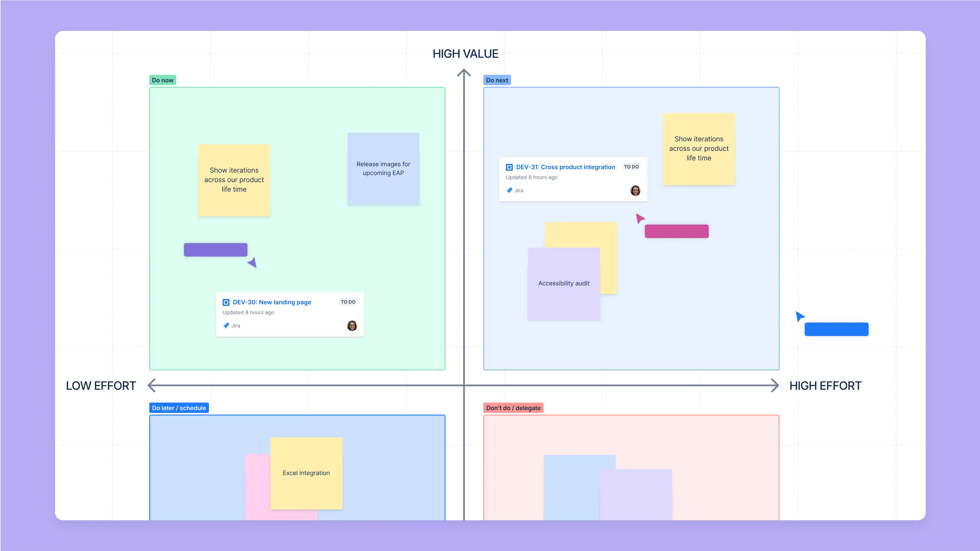Click the DEV-31 issue type icon

click(x=509, y=167)
